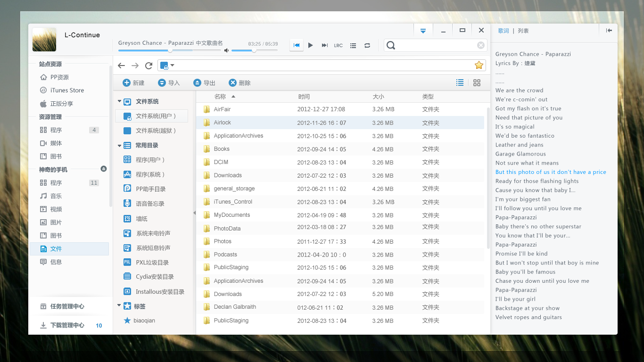
Task: Collapse the 标签 tree section
Action: click(119, 306)
